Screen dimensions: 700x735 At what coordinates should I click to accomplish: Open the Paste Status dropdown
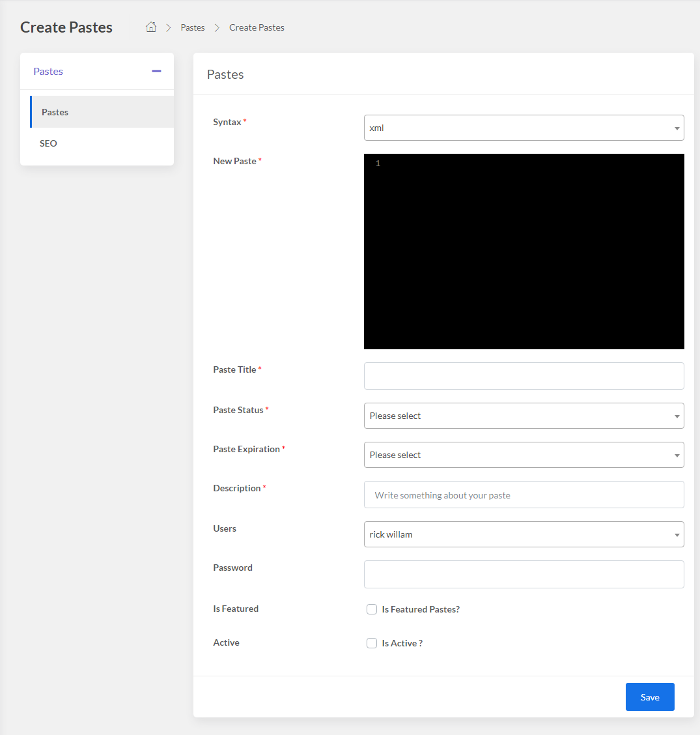(x=524, y=416)
